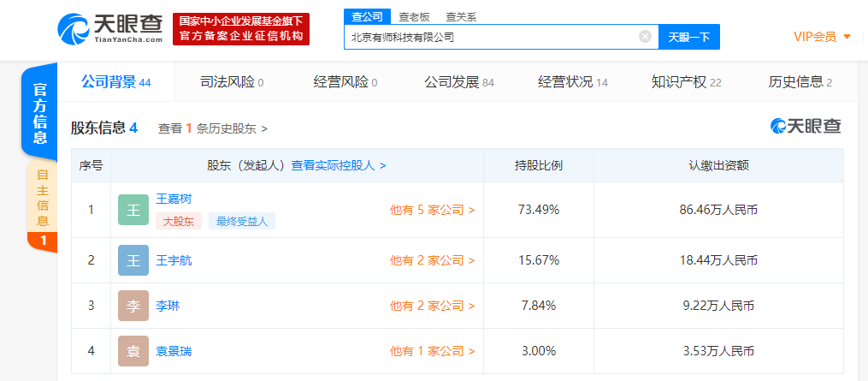Expand 袁景瑞's 他有 1 家公司 list
Screen dimensions: 868x381
coord(432,351)
